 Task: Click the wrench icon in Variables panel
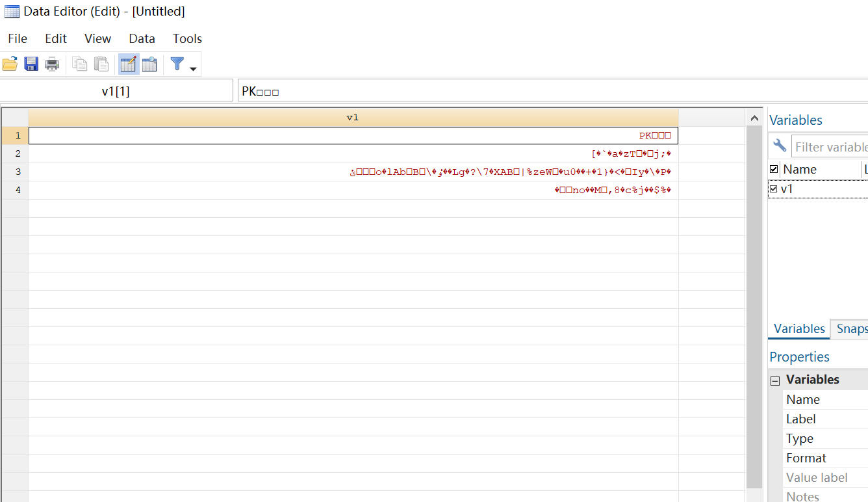pyautogui.click(x=780, y=146)
